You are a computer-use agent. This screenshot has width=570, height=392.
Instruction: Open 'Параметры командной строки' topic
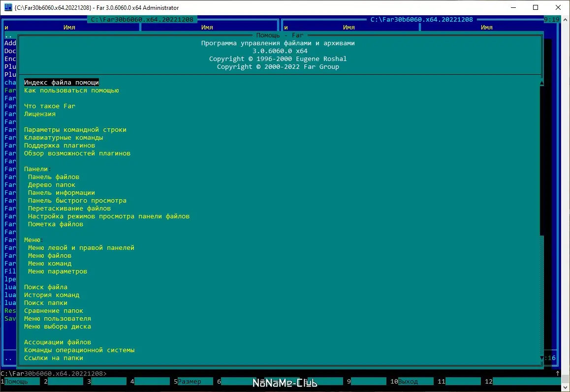tap(75, 130)
